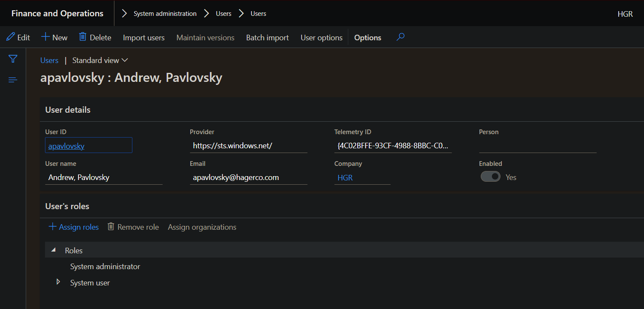Collapse the User details section
The height and width of the screenshot is (309, 644).
(x=68, y=110)
